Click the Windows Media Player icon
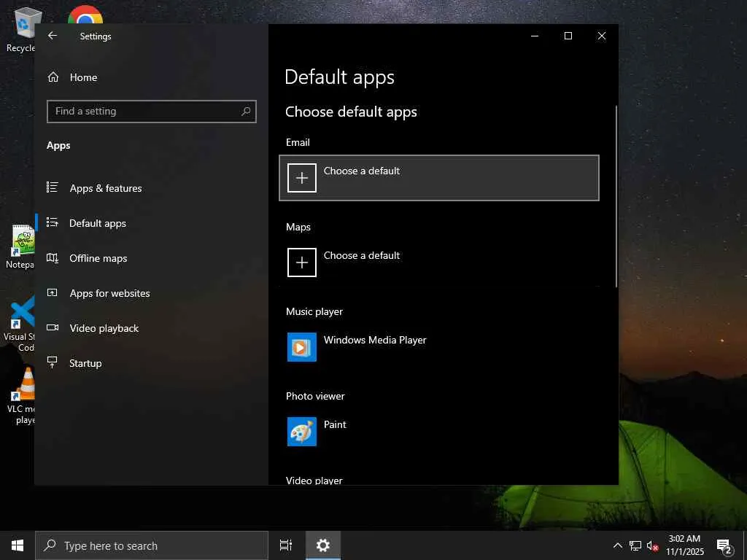This screenshot has width=747, height=560. [301, 347]
